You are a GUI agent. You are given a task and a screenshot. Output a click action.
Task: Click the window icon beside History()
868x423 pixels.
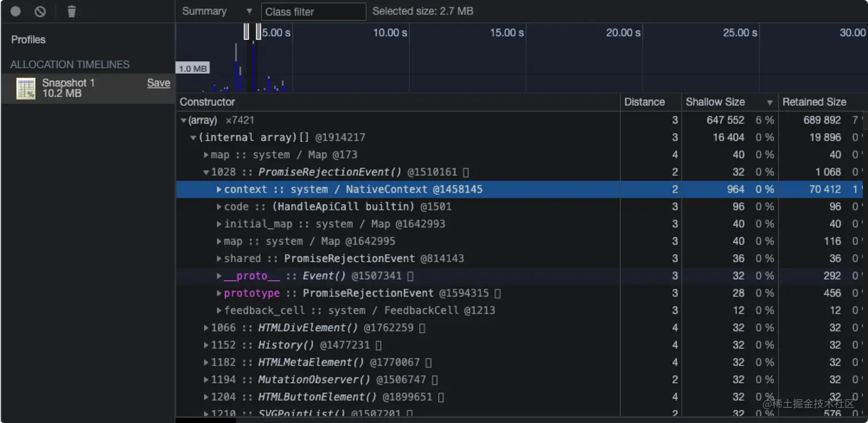coord(378,345)
